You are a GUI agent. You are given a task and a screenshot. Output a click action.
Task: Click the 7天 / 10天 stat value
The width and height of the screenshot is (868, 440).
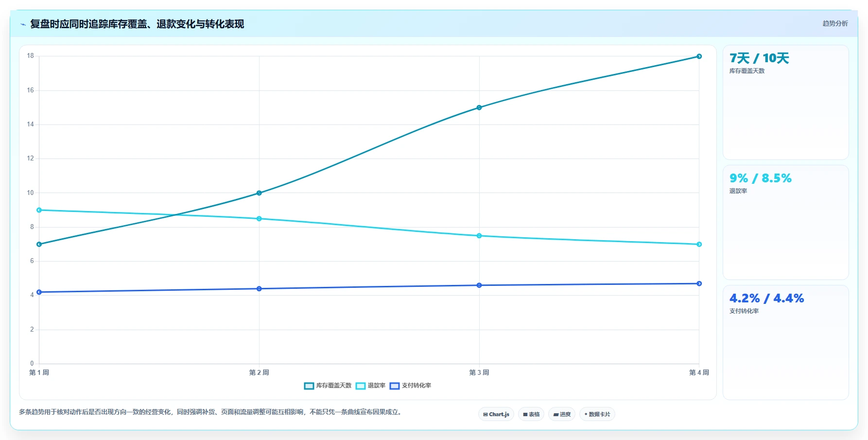(759, 58)
